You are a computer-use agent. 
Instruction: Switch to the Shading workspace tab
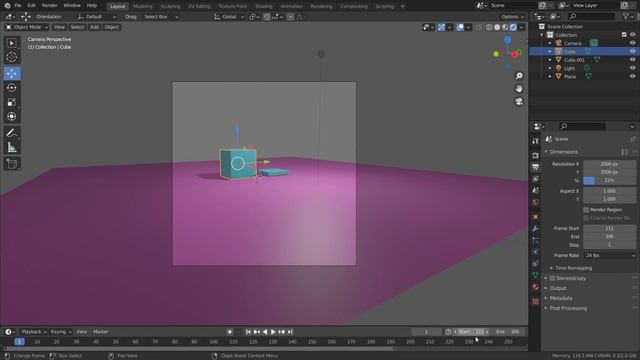(x=263, y=6)
